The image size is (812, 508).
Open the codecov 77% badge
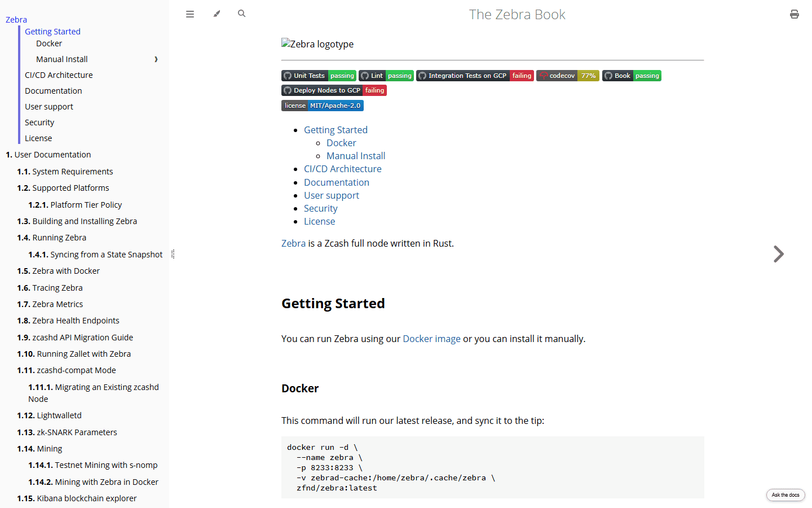568,76
